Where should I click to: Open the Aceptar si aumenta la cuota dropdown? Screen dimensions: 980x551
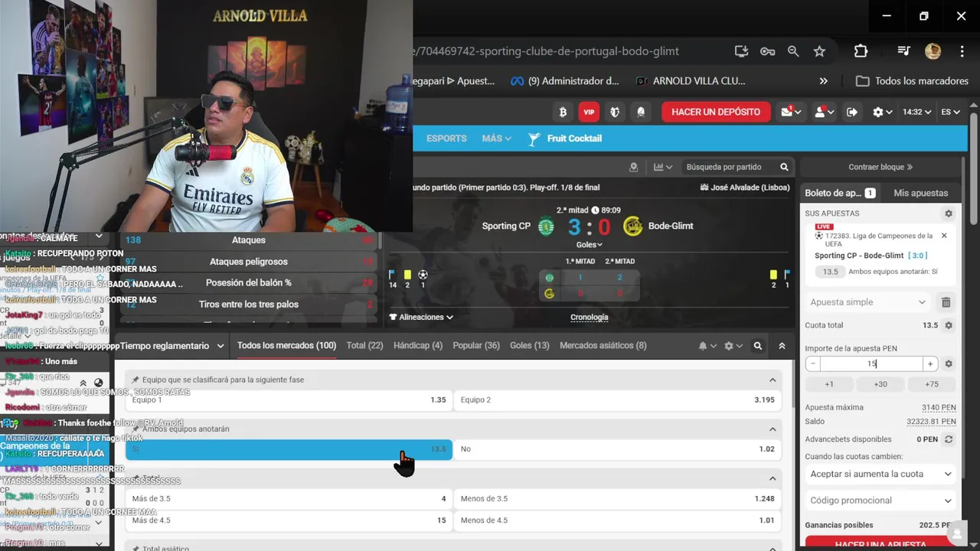pyautogui.click(x=880, y=474)
